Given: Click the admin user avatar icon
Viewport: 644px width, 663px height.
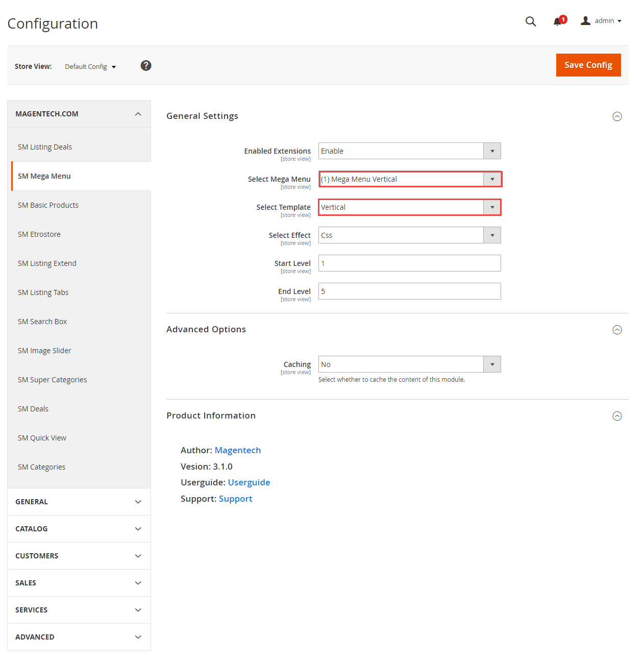Looking at the screenshot, I should tap(585, 20).
